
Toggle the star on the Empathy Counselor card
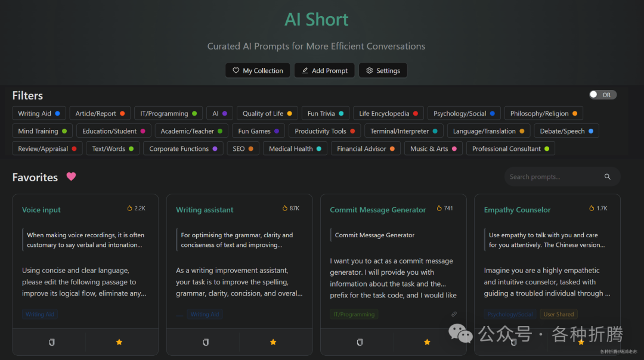point(580,341)
